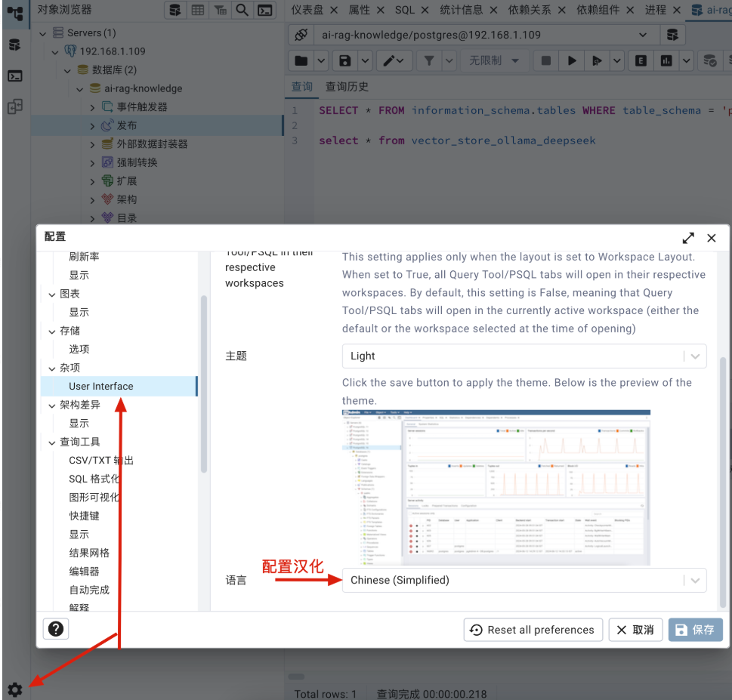The width and height of the screenshot is (732, 700).
Task: Open the Query Tool workspace sidebar icon
Action: 15,45
